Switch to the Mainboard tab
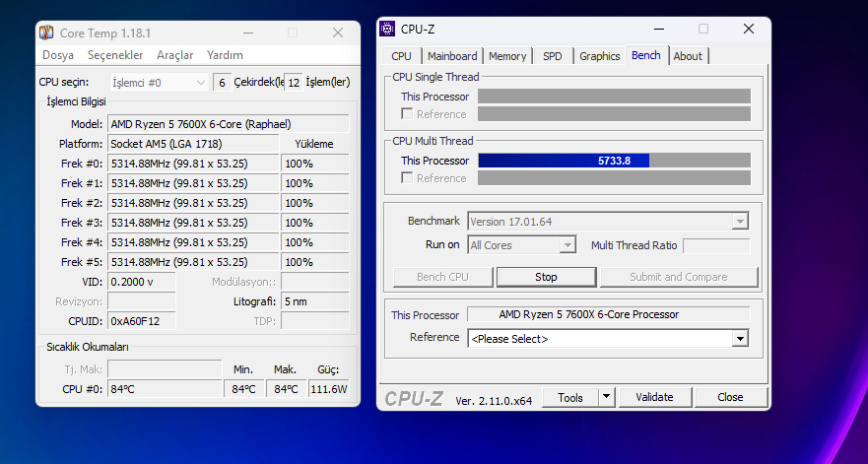The height and width of the screenshot is (464, 868). pos(452,56)
